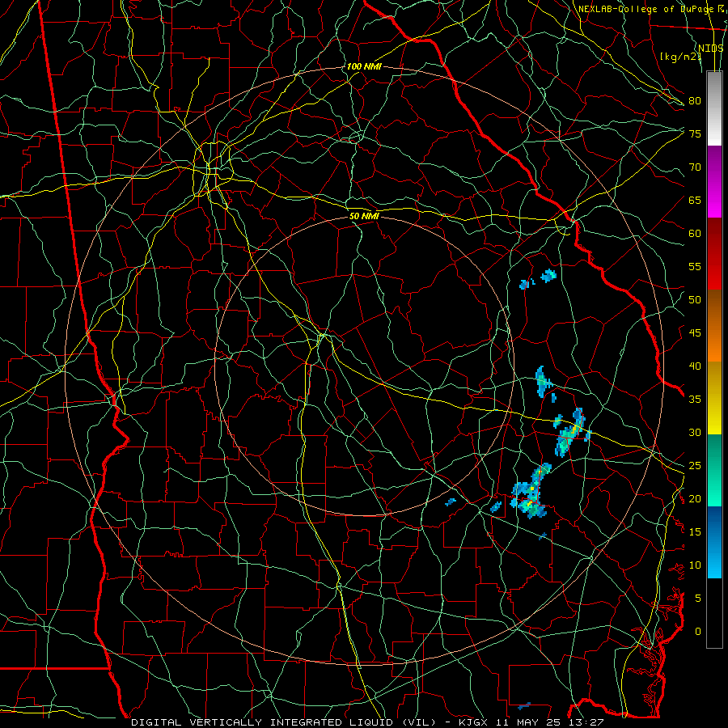Select the brown-orange segment of color bar
The height and width of the screenshot is (728, 728).
click(714, 325)
